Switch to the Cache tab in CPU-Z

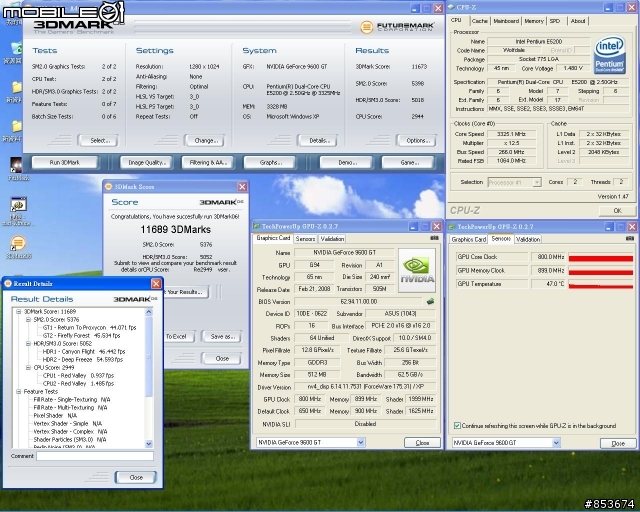tap(480, 21)
